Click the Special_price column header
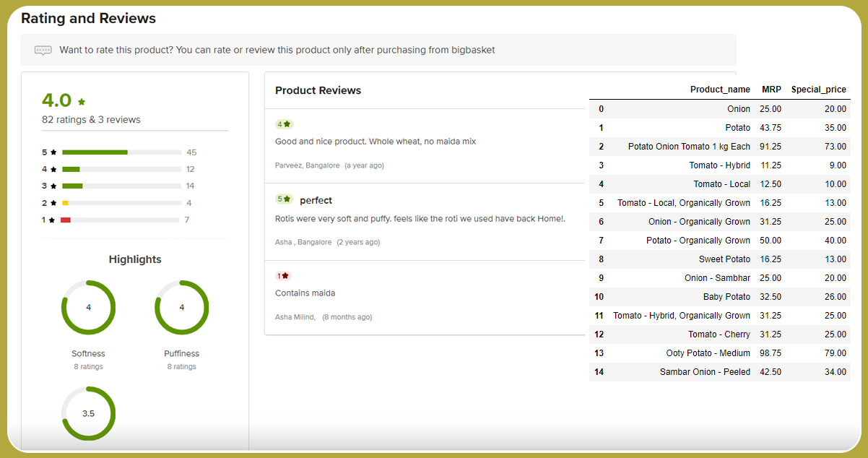Image resolution: width=868 pixels, height=458 pixels. click(818, 90)
